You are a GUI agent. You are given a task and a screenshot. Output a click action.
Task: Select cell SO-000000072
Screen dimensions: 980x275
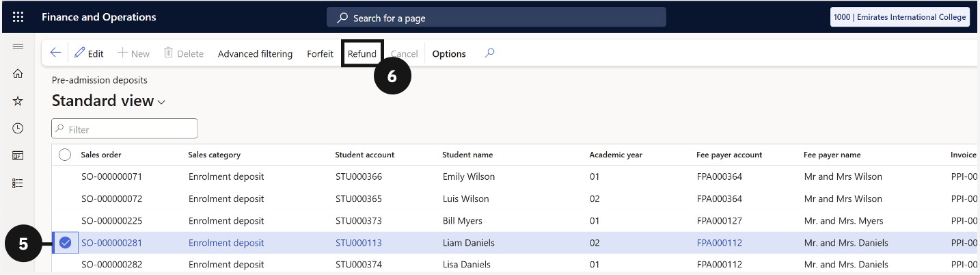tap(111, 198)
